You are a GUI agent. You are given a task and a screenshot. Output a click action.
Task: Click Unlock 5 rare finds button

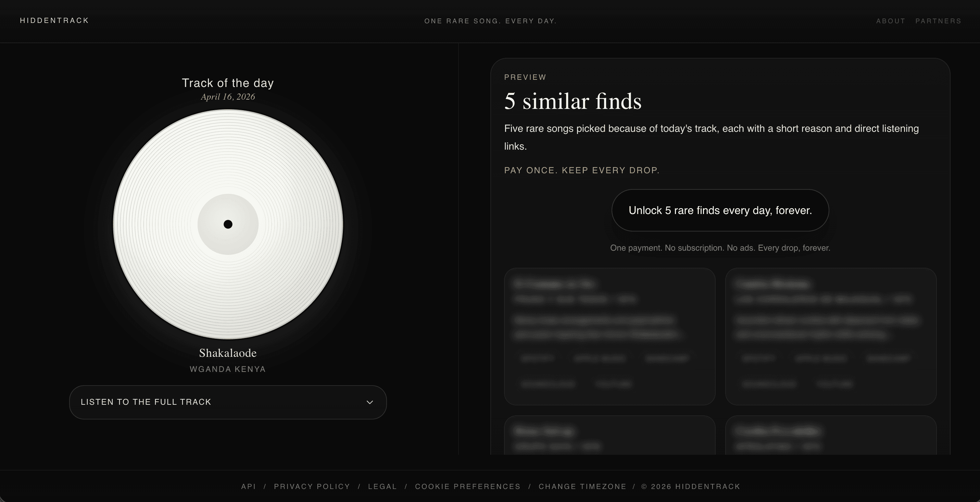coord(720,210)
